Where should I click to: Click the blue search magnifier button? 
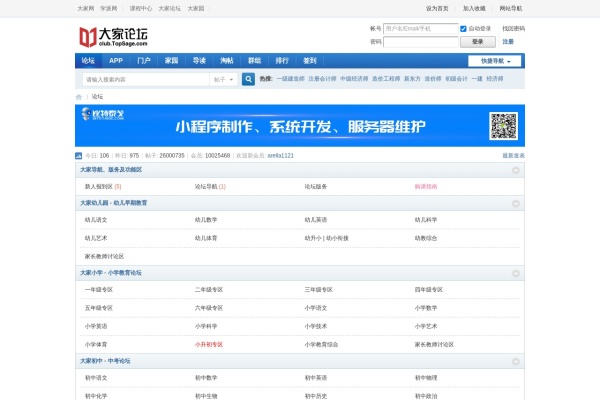coord(247,78)
